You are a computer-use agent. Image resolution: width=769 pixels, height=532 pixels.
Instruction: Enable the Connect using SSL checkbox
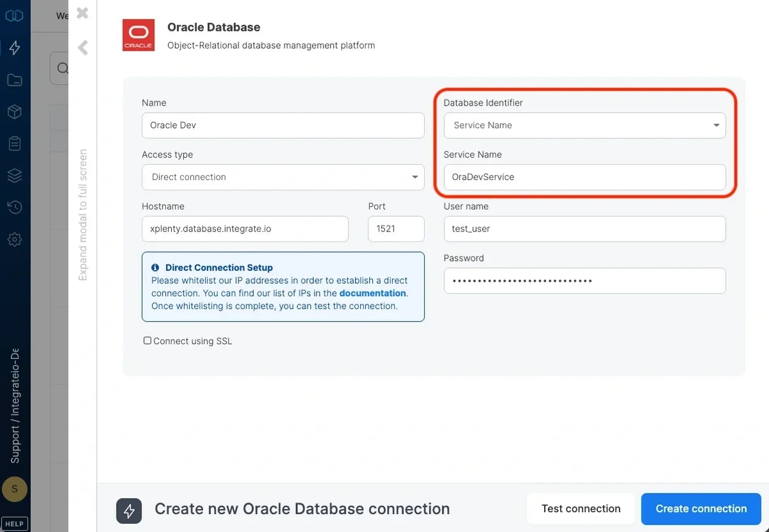pos(147,340)
